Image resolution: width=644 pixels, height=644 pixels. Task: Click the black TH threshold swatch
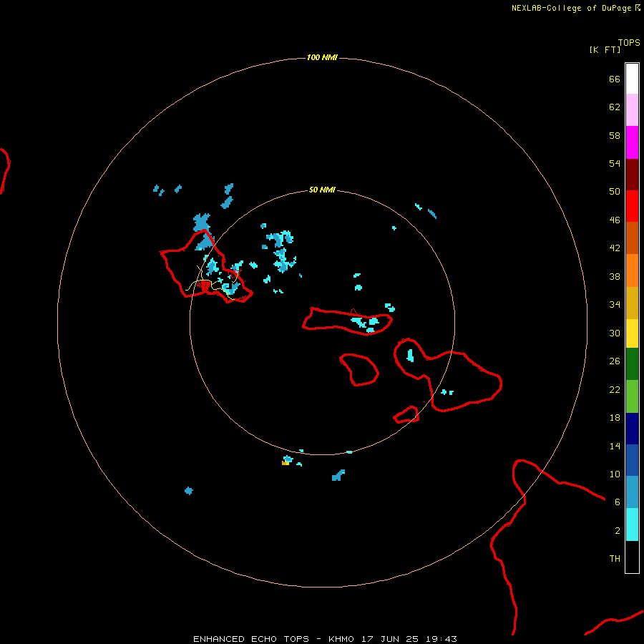632,557
